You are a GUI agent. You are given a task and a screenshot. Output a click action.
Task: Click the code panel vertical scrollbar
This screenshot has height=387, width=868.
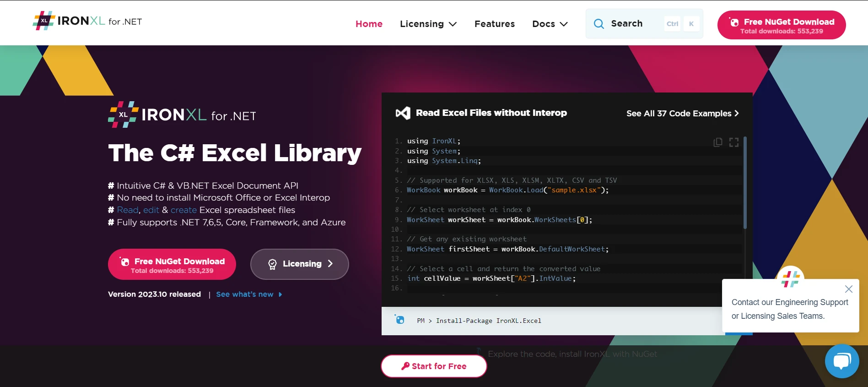coord(745,183)
